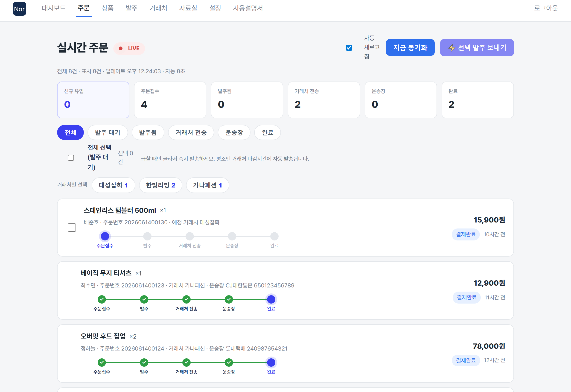
Task: Select the 신규 유입 summary card
Action: click(93, 100)
